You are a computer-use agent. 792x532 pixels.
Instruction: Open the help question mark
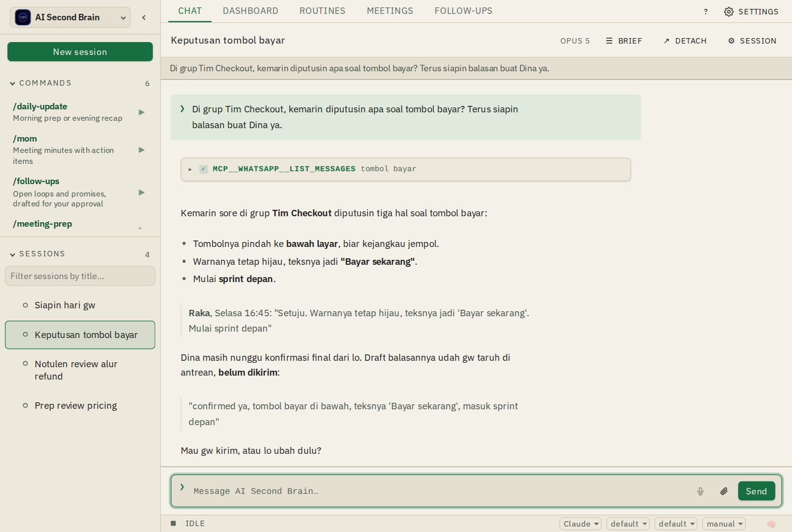click(x=706, y=11)
